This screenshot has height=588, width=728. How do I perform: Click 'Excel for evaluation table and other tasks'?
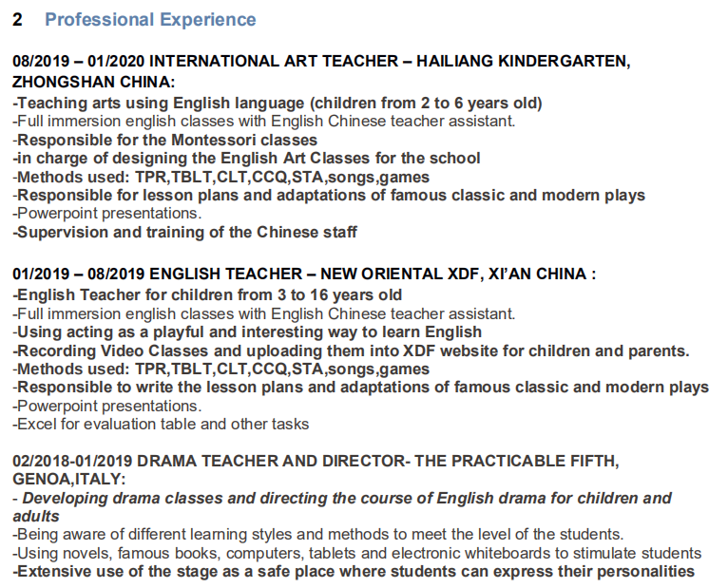pos(161,424)
